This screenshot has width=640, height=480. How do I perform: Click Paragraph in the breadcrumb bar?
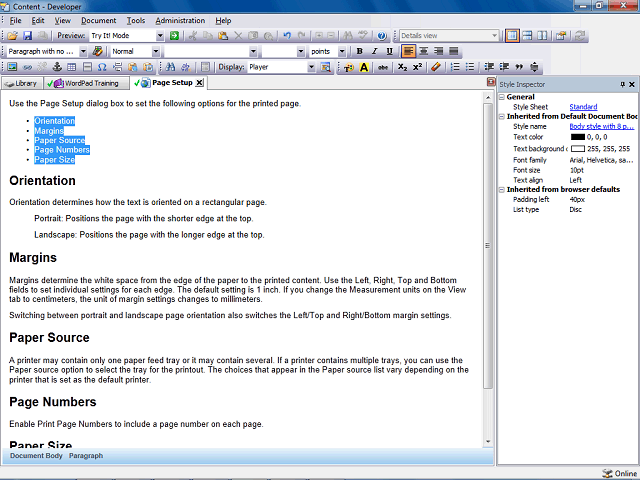tap(86, 456)
